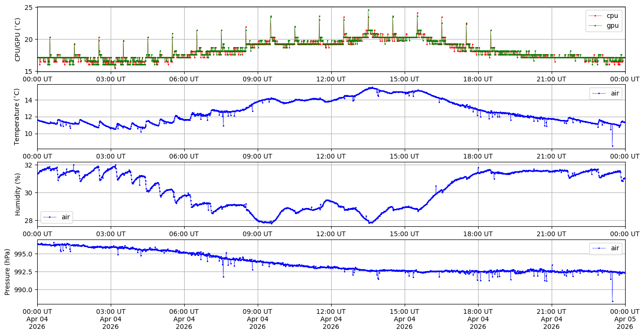Click the air legend marker in Temperature plot
Image resolution: width=644 pixels, height=335 pixels.
coord(599,94)
